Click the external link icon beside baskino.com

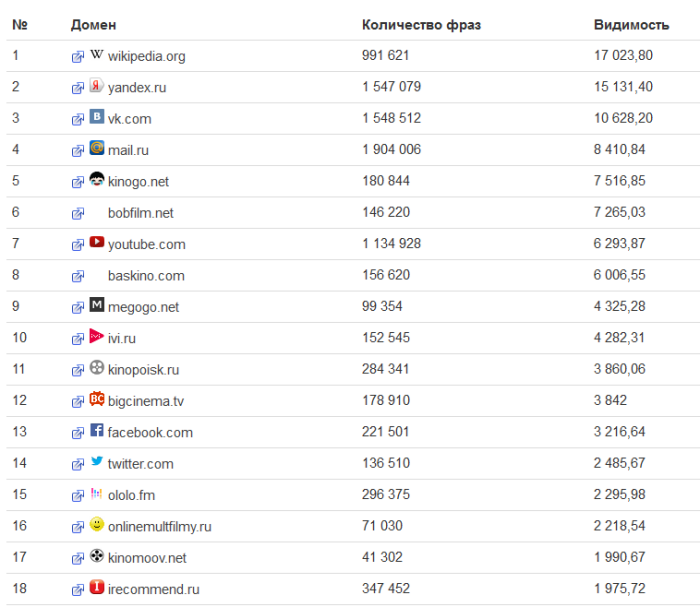(x=78, y=277)
